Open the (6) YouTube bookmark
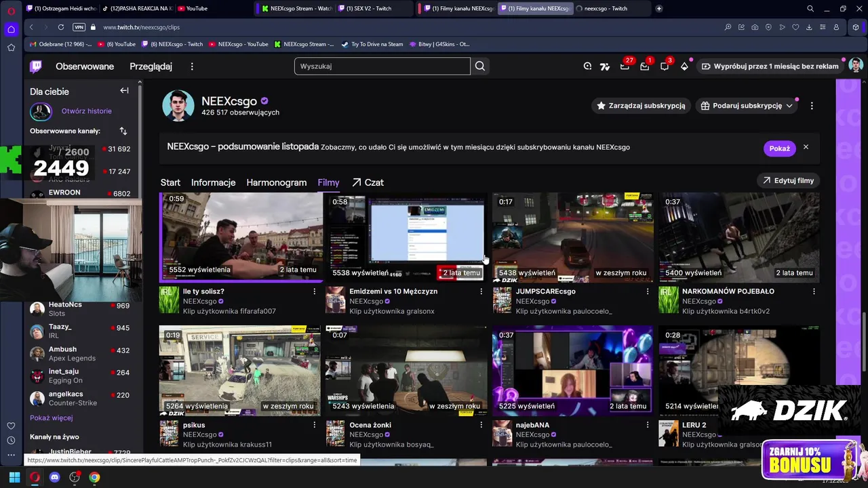The image size is (868, 488). [x=117, y=44]
